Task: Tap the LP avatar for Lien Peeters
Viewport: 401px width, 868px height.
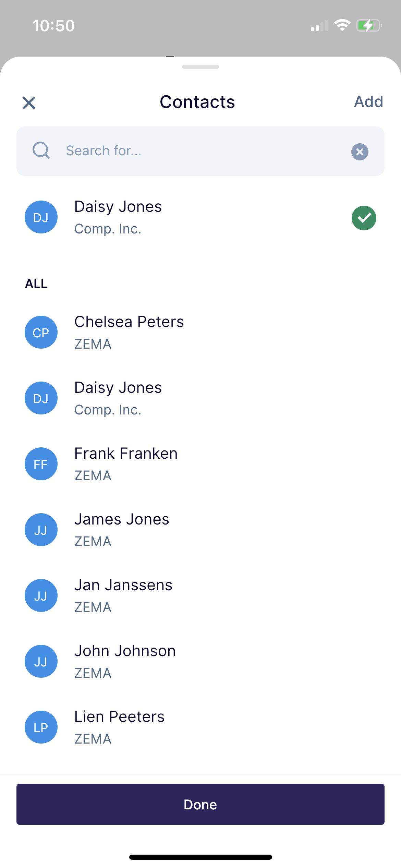Action: [41, 727]
